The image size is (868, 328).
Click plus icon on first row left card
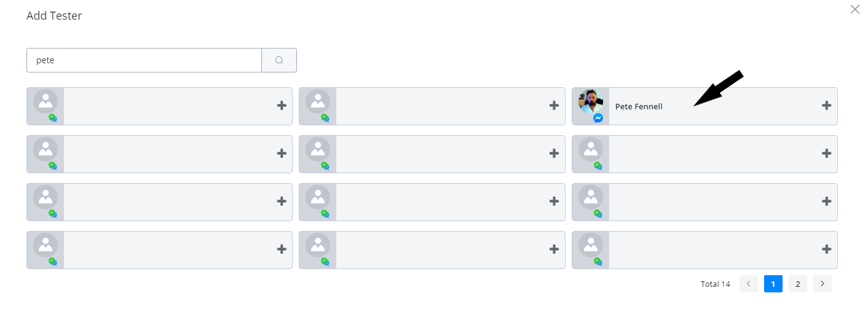coord(282,106)
